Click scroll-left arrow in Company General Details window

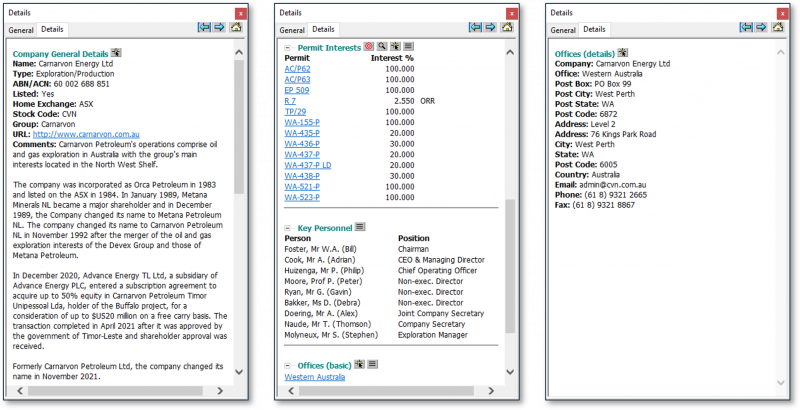click(x=20, y=391)
